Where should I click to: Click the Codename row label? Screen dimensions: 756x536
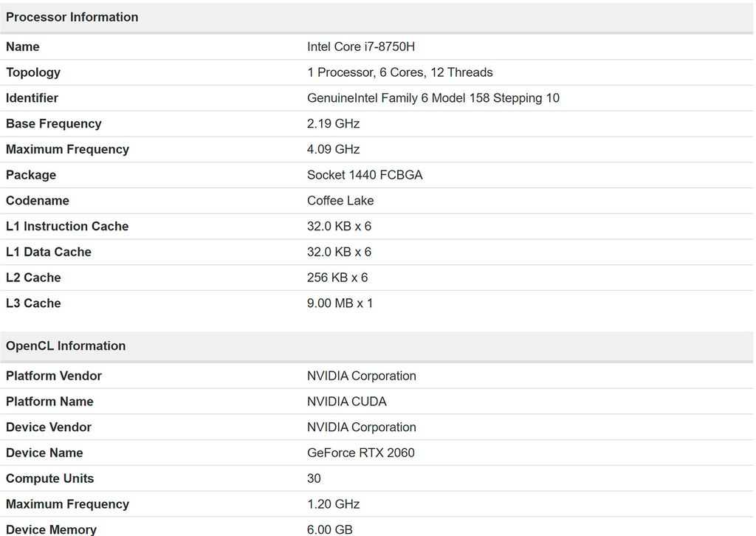coord(37,201)
